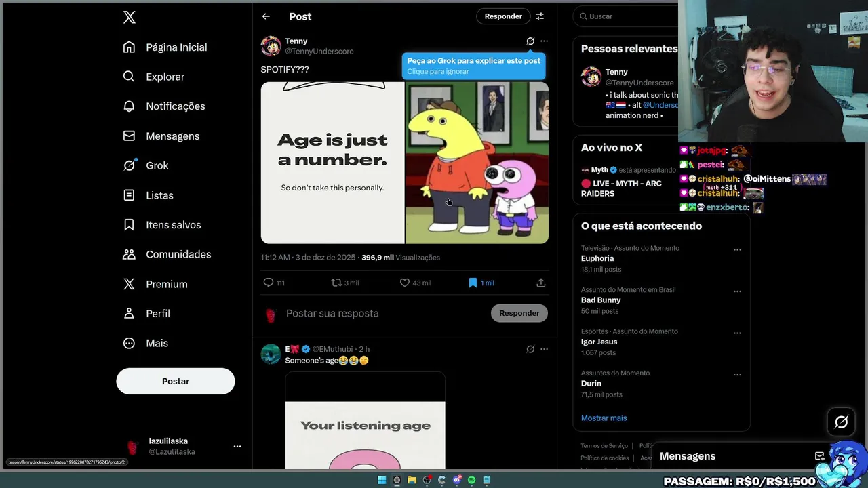Open Tenny's profile avatar on post

[x=271, y=45]
